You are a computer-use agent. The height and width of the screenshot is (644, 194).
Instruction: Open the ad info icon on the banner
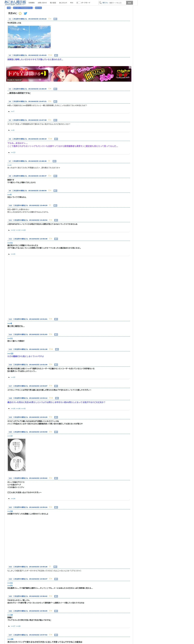point(130,68)
